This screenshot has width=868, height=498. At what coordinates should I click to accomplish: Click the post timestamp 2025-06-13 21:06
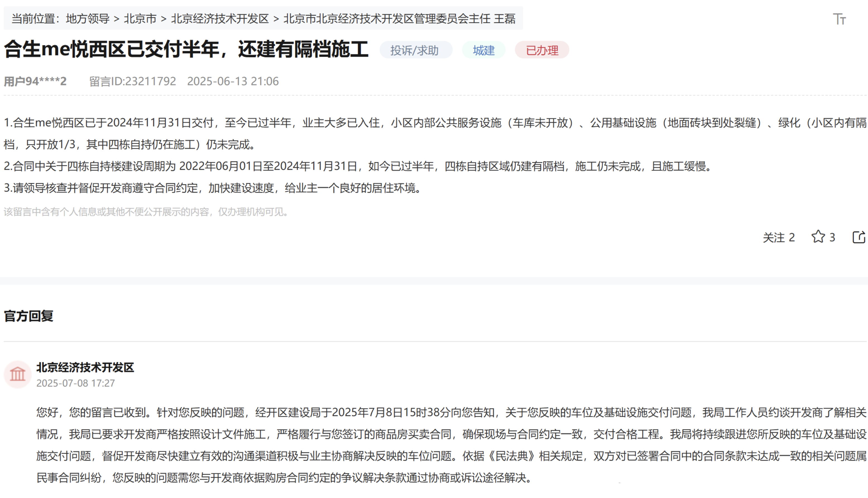point(233,81)
